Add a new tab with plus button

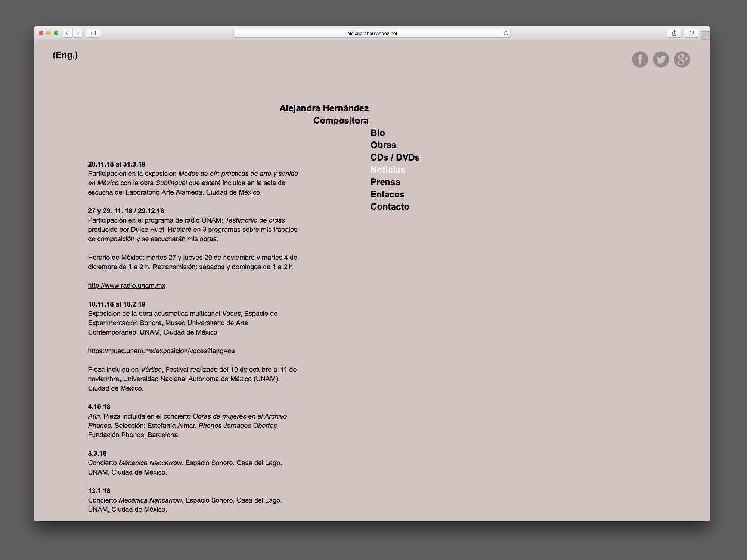tap(706, 36)
